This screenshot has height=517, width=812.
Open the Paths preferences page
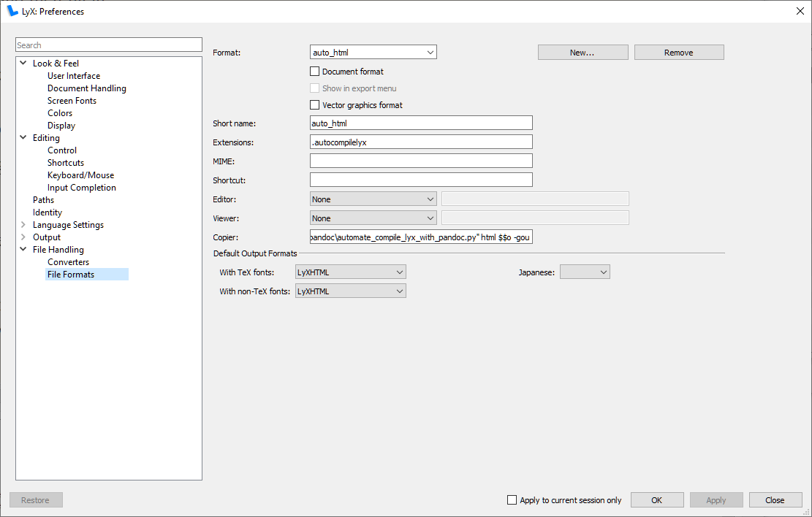point(43,200)
